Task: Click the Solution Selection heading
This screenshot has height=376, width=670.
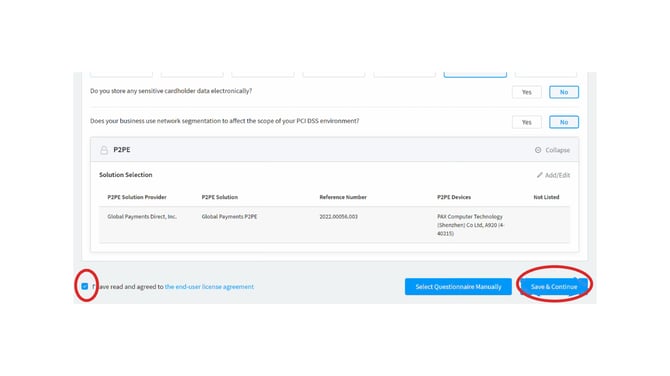Action: point(126,175)
